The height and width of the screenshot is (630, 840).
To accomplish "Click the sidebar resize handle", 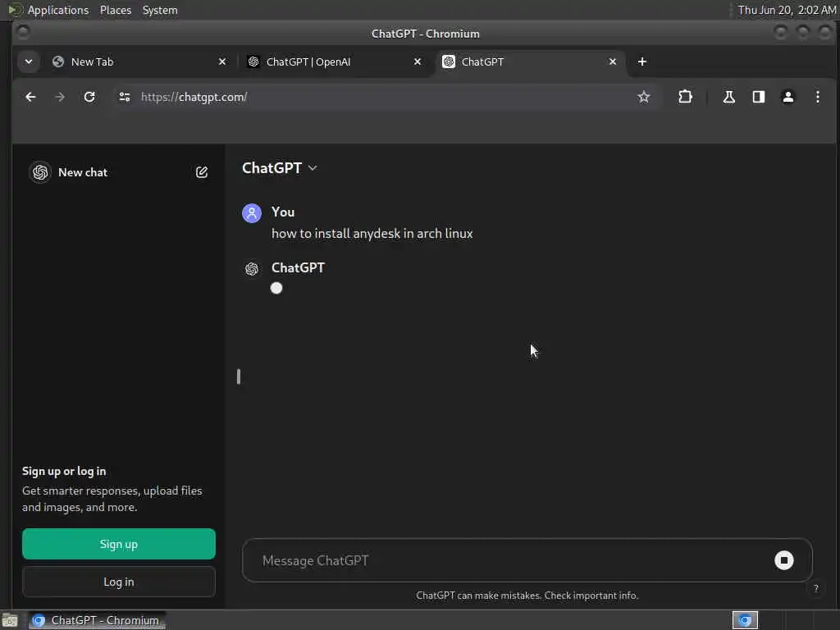I will click(239, 377).
